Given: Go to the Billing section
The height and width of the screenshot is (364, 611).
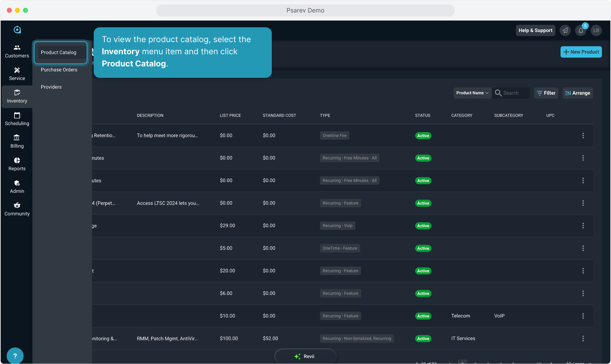Looking at the screenshot, I should (x=17, y=142).
